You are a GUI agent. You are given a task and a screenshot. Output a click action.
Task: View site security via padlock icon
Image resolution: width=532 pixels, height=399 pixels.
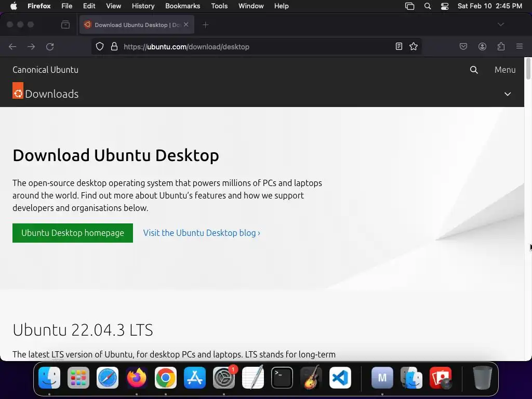[x=114, y=46]
